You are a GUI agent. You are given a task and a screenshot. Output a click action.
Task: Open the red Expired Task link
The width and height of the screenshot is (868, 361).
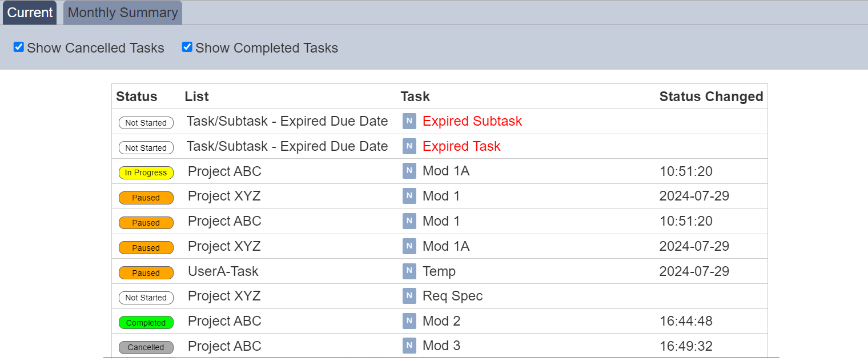point(461,146)
